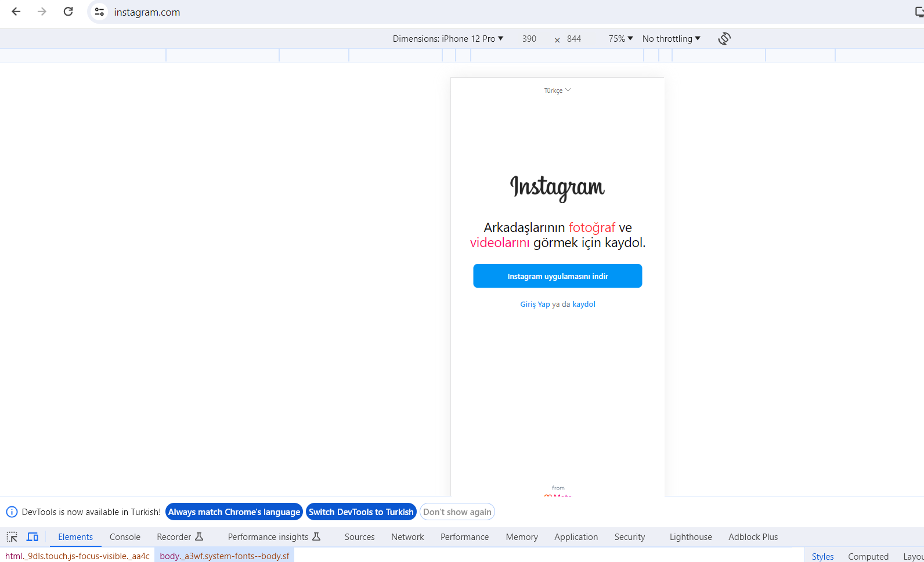Select the body breadcrumb element
The image size is (924, 562).
[x=224, y=556]
